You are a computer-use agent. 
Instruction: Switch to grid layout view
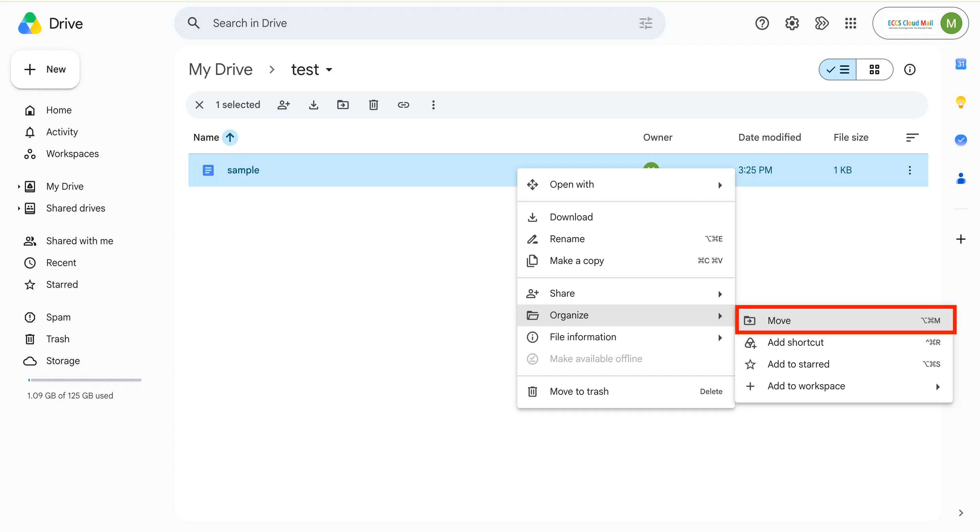click(874, 70)
